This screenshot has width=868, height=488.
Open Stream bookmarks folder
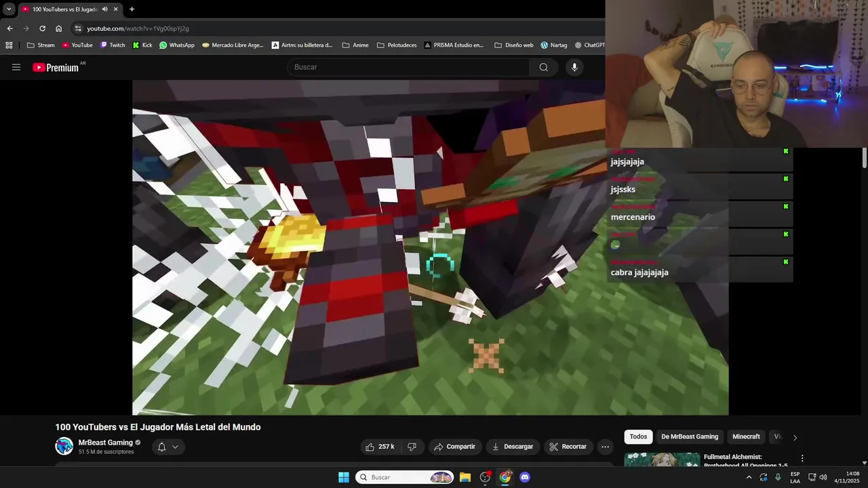click(x=41, y=45)
